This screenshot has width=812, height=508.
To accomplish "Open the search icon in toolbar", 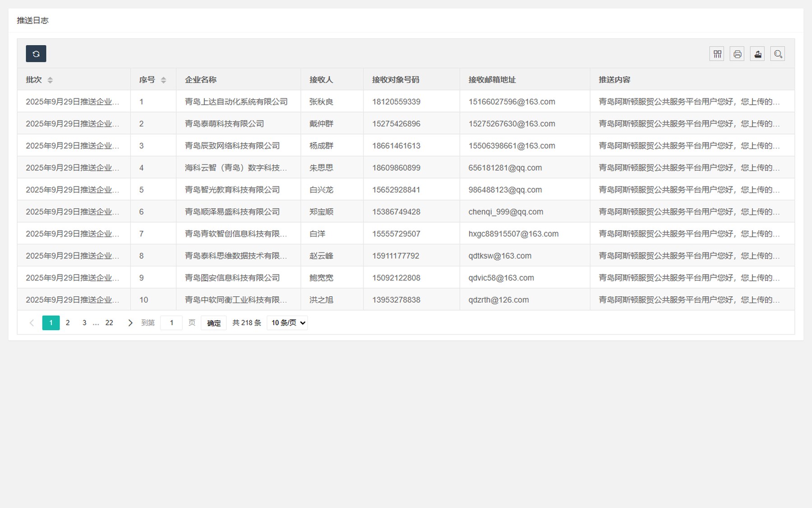I will (x=778, y=54).
